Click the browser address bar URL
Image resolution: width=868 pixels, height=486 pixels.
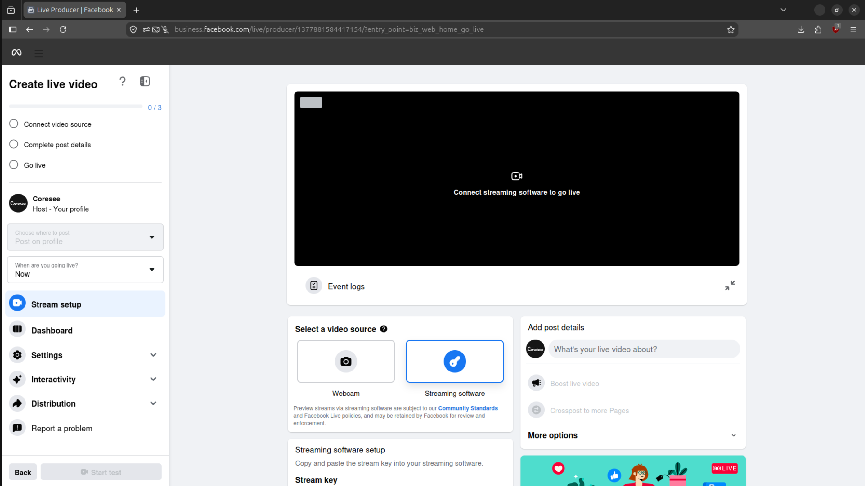coord(329,29)
